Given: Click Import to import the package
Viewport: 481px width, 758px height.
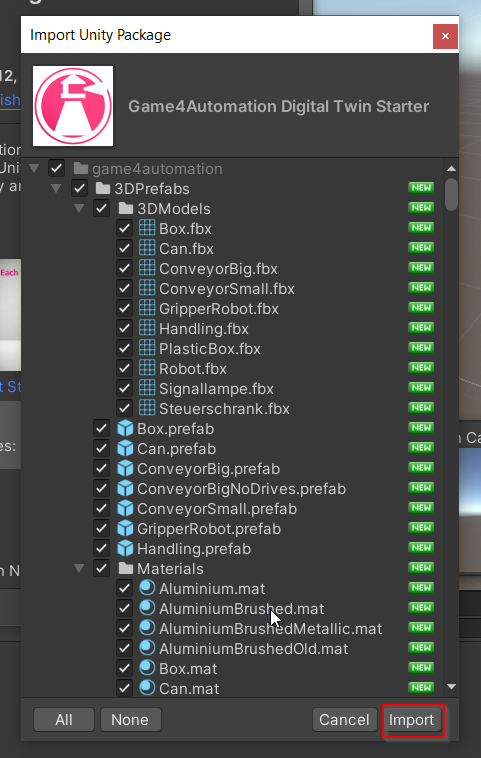Looking at the screenshot, I should [x=412, y=720].
